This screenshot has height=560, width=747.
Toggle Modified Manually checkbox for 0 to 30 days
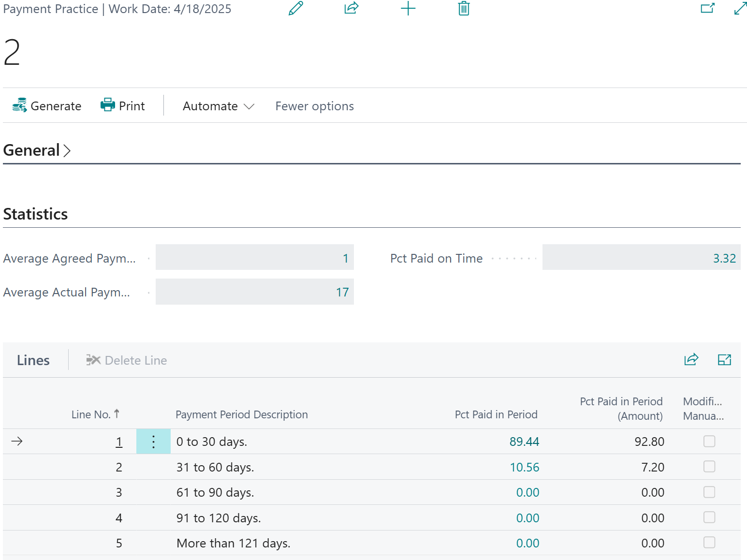709,441
